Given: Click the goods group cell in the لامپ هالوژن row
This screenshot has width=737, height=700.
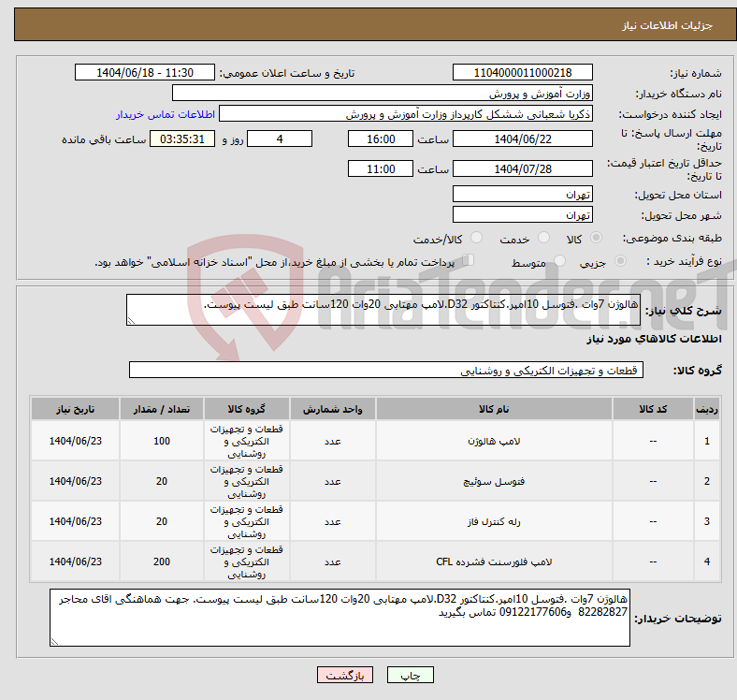Looking at the screenshot, I should point(247,441).
